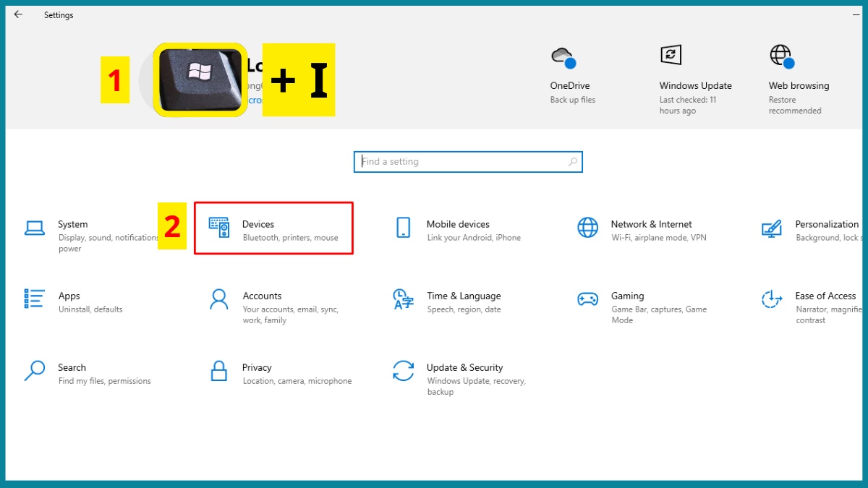Click the Windows Update sync icon
This screenshot has height=488, width=868.
tap(671, 54)
